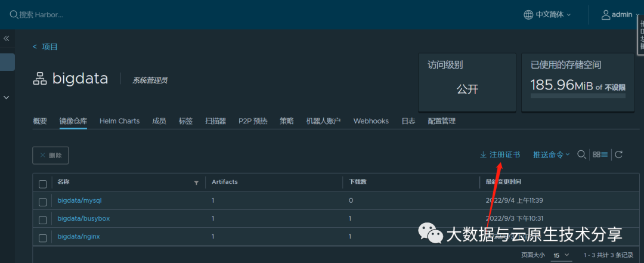Click the mysql row download count 0

351,200
